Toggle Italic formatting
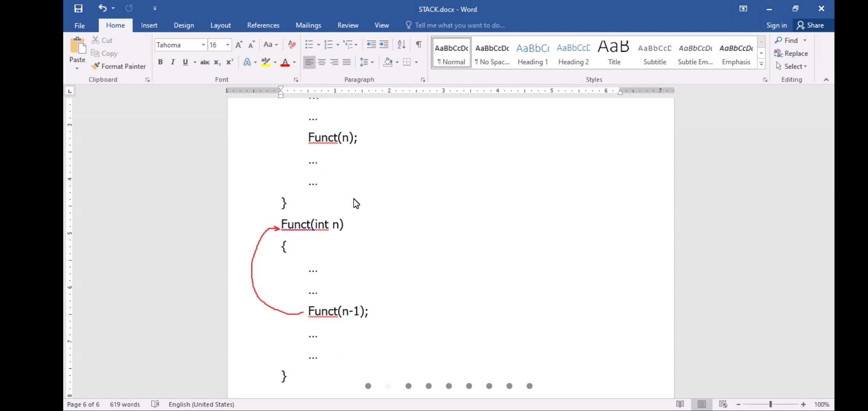Viewport: 868px width, 411px height. (x=173, y=62)
